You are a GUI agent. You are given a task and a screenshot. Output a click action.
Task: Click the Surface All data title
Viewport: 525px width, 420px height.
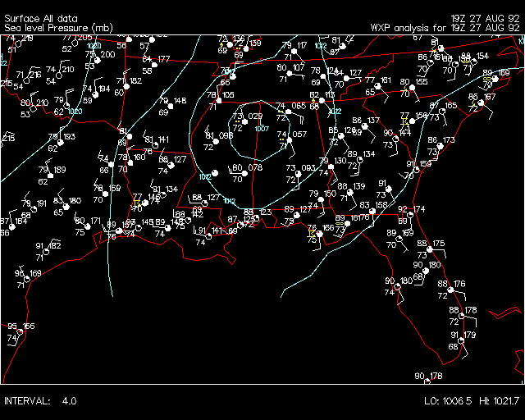pos(43,17)
